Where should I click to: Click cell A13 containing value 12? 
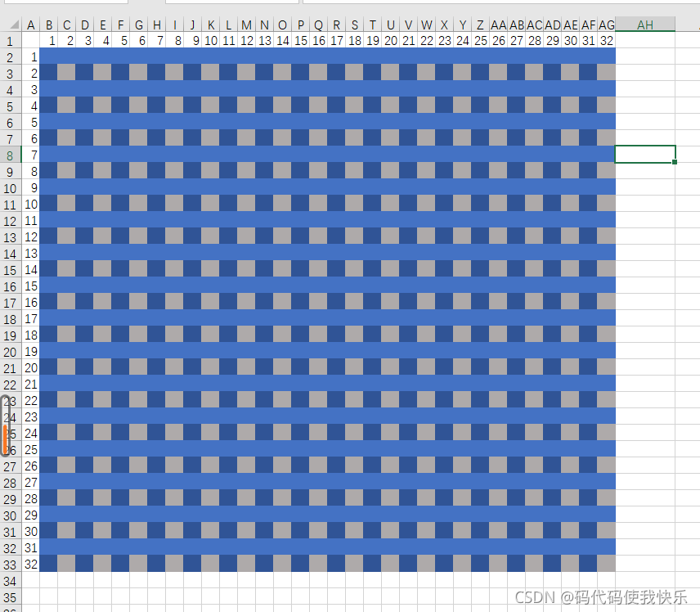[30, 236]
